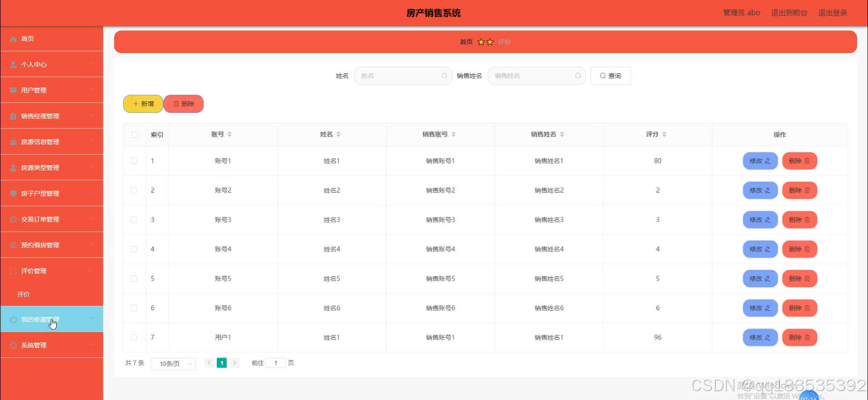This screenshot has height=400, width=868.
Task: Click 修改 for row 账号1
Action: [x=760, y=161]
